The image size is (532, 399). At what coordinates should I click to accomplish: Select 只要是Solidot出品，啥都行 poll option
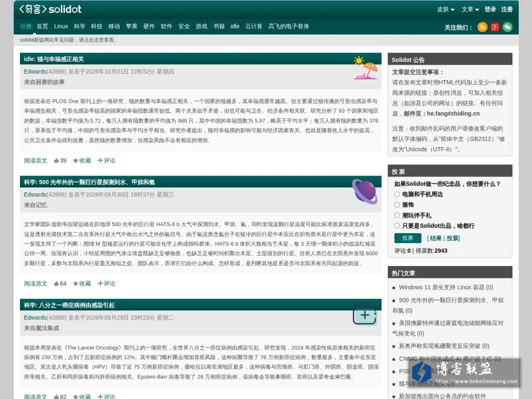point(397,226)
